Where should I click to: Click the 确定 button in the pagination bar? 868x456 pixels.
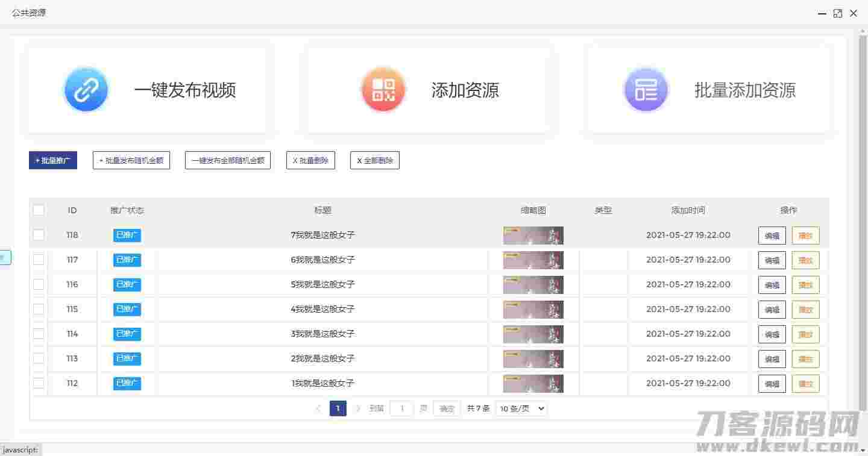click(446, 408)
